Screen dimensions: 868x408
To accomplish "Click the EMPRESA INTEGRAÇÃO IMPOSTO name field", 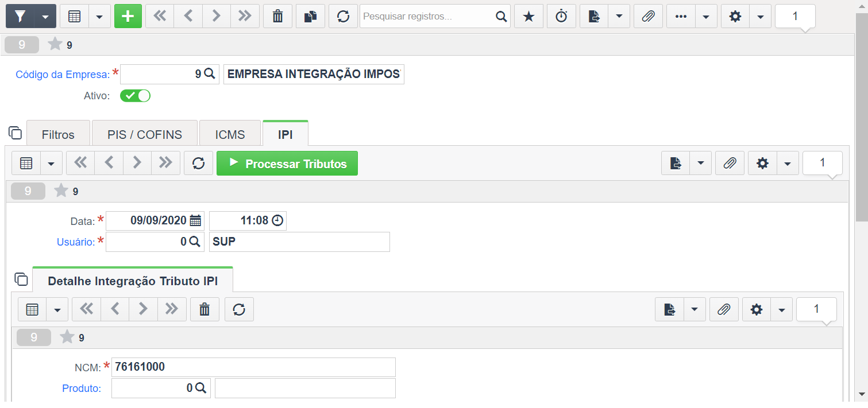I will (314, 74).
